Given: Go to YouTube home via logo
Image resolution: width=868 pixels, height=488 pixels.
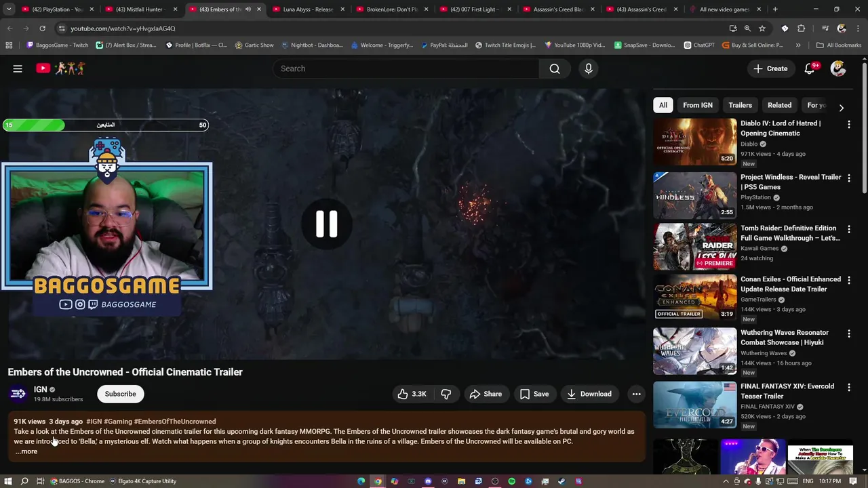Looking at the screenshot, I should pyautogui.click(x=60, y=68).
